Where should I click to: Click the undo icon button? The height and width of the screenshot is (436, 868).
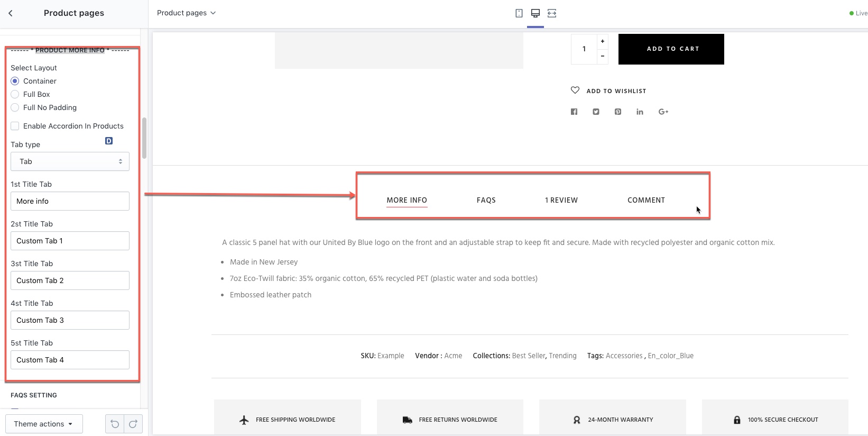click(x=115, y=424)
